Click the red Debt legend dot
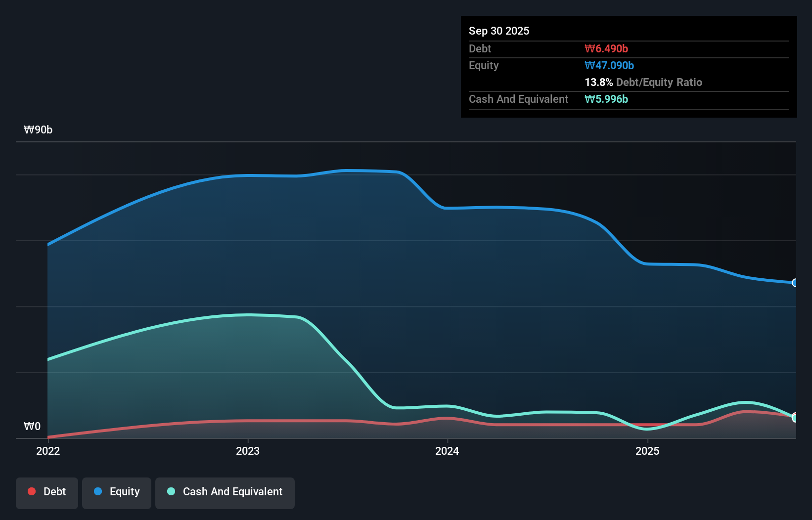Image resolution: width=812 pixels, height=520 pixels. click(x=31, y=492)
